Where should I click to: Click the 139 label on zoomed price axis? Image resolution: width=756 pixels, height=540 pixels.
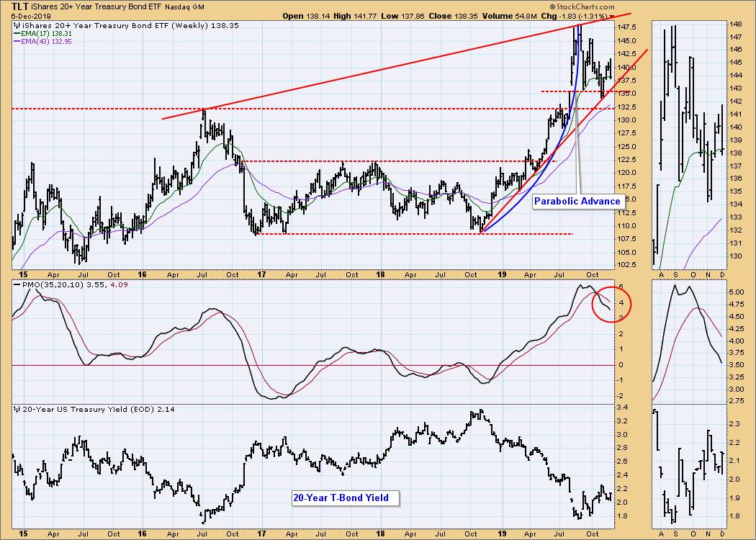click(736, 140)
